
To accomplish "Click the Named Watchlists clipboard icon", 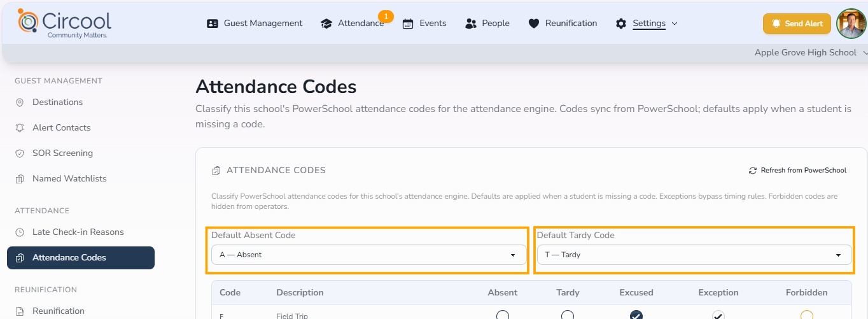I will (20, 179).
